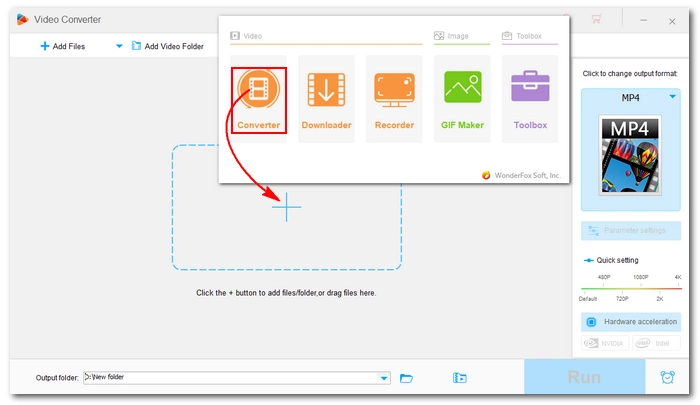Click the Run button
Screen dimensions: 700x405
[x=584, y=377]
